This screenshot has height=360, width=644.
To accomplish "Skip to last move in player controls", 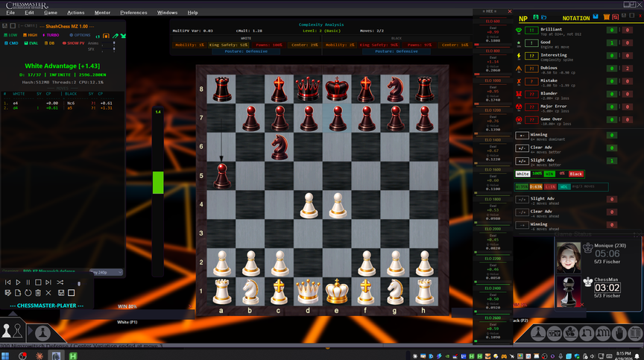I will [48, 282].
